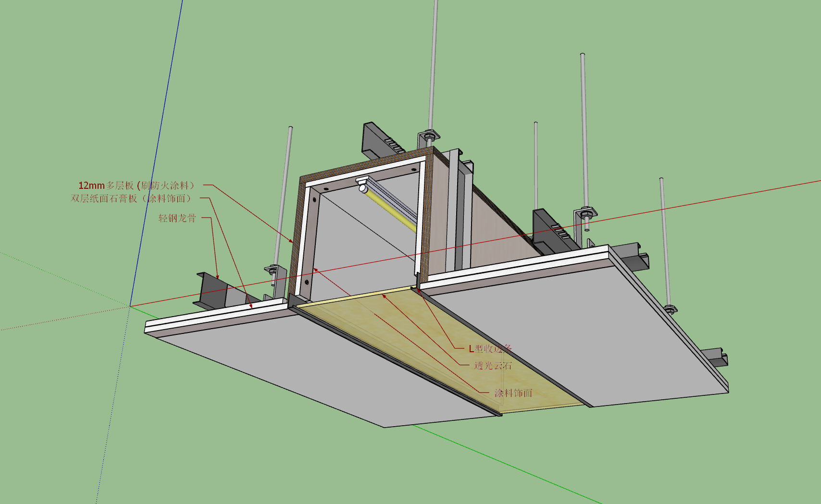
Task: Select the 透光云石 annotation label
Action: tap(493, 365)
